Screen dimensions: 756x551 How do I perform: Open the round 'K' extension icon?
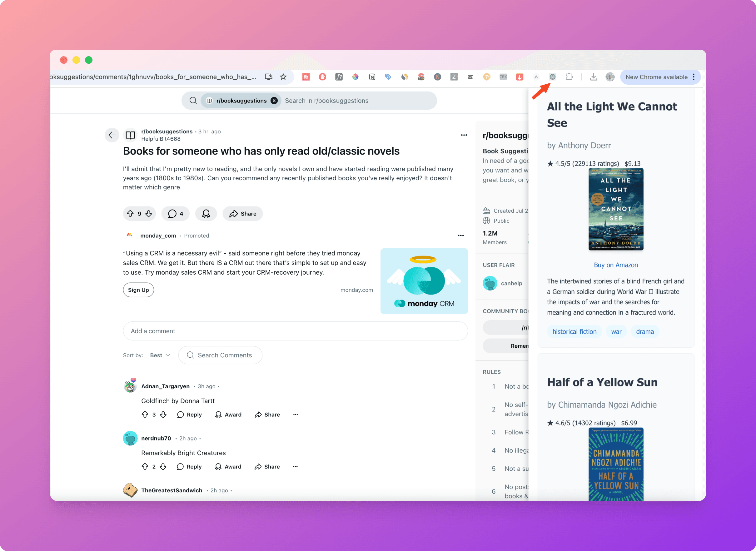(438, 77)
